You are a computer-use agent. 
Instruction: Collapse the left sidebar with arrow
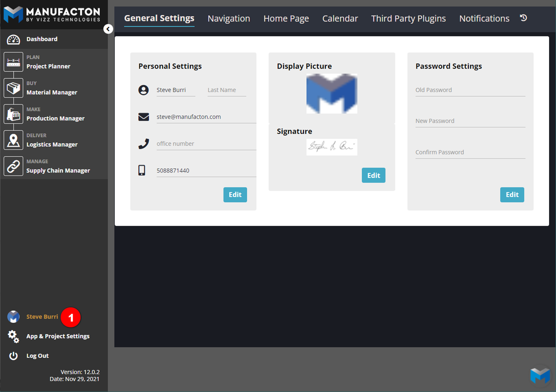pyautogui.click(x=108, y=29)
